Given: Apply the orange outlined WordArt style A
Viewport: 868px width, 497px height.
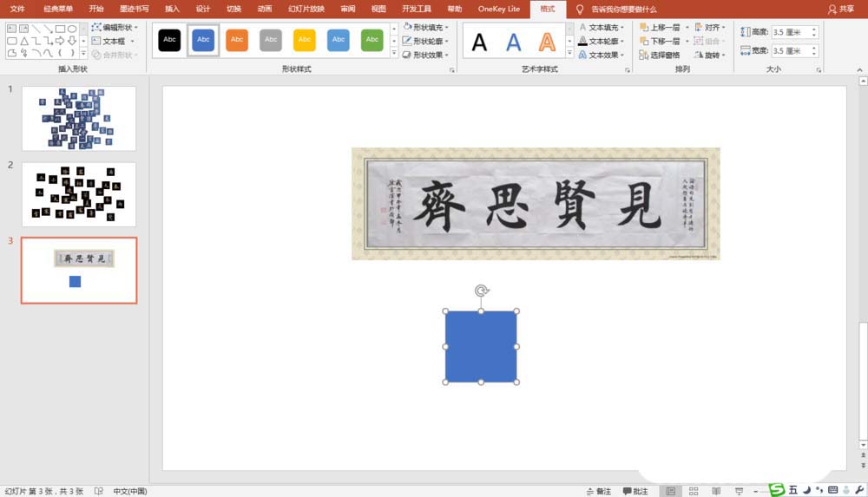Looking at the screenshot, I should click(x=547, y=42).
